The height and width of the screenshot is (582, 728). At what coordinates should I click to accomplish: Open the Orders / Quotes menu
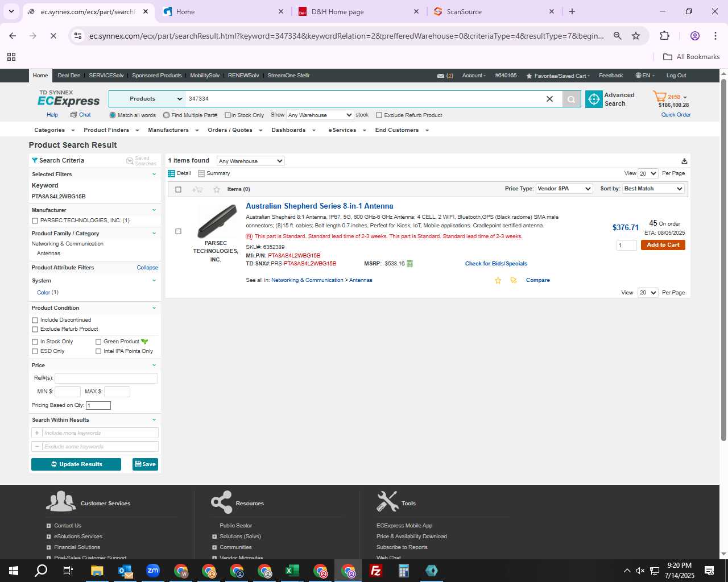235,130
